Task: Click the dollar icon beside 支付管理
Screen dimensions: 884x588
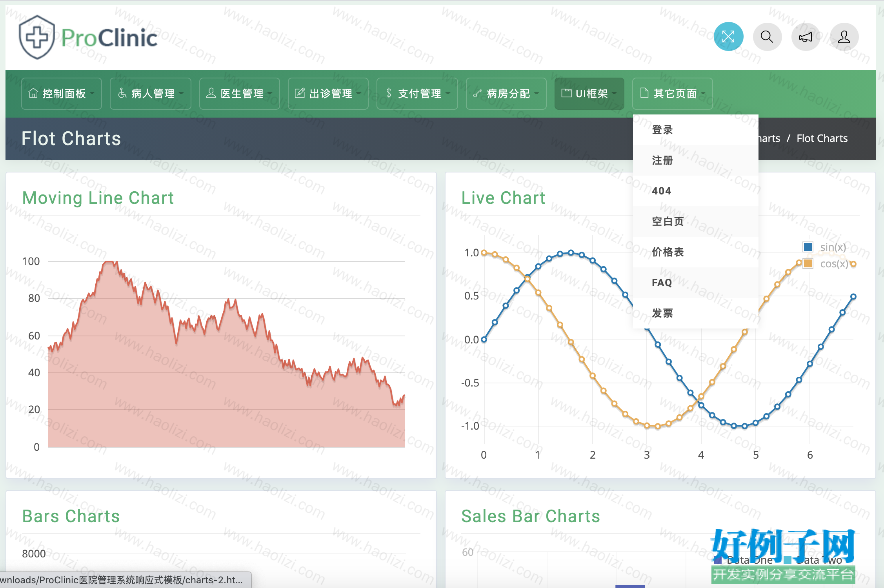Action: click(x=389, y=93)
